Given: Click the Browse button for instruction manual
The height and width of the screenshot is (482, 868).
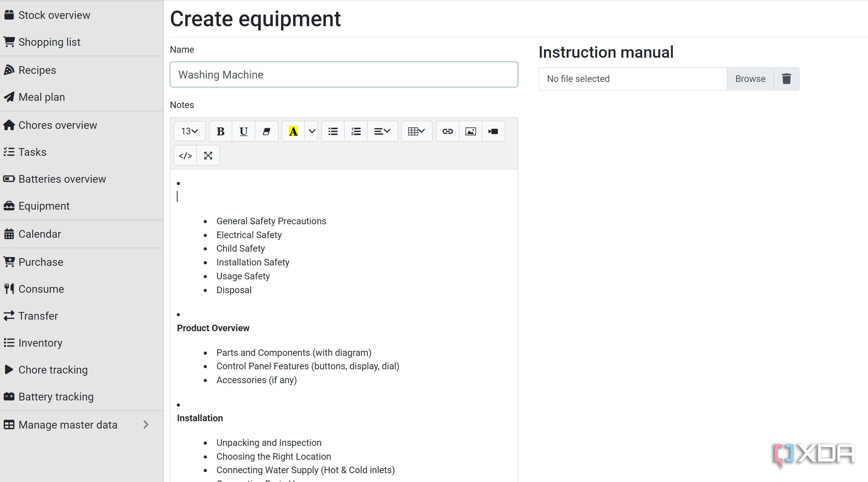Looking at the screenshot, I should [x=750, y=79].
